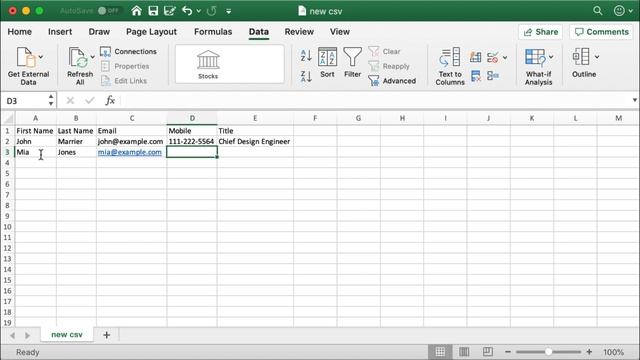The height and width of the screenshot is (360, 640).
Task: Select cell containing Chief Design Engineer
Action: 255,141
